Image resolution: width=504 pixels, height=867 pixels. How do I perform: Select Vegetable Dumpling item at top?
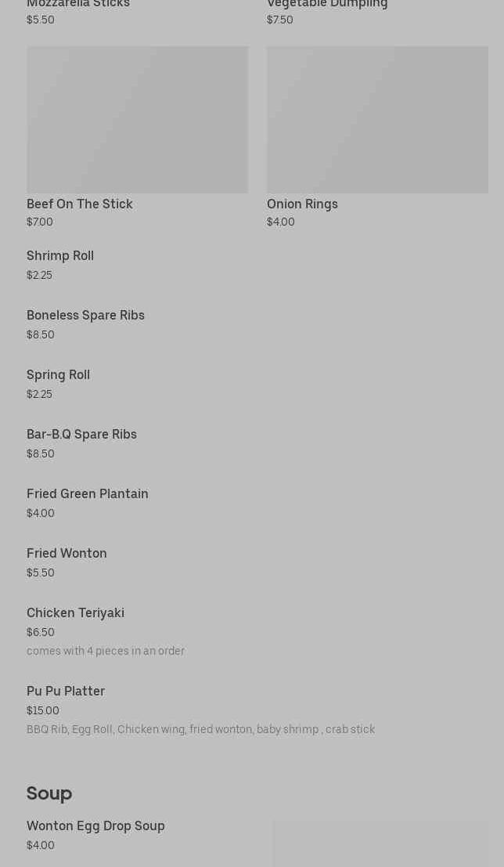tap(327, 5)
